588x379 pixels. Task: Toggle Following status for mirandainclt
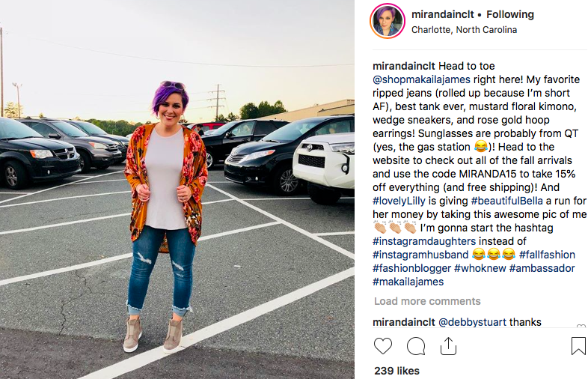(510, 14)
